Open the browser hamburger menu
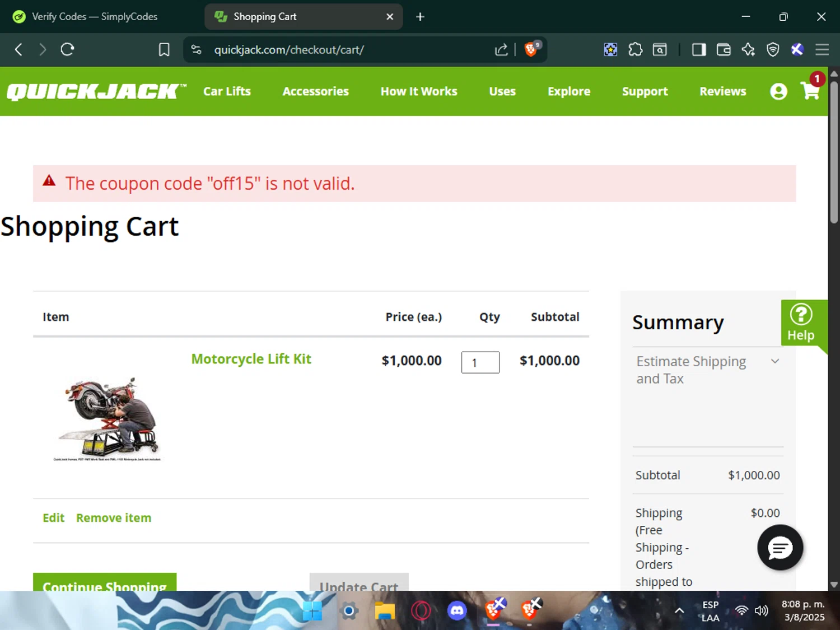Image resolution: width=840 pixels, height=630 pixels. point(822,50)
